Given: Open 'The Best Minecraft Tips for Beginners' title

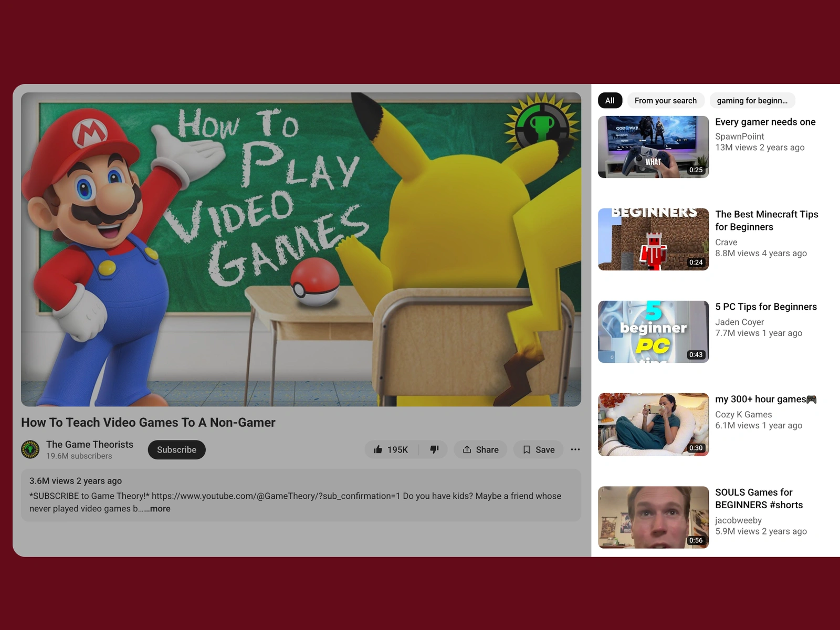Looking at the screenshot, I should [x=766, y=220].
